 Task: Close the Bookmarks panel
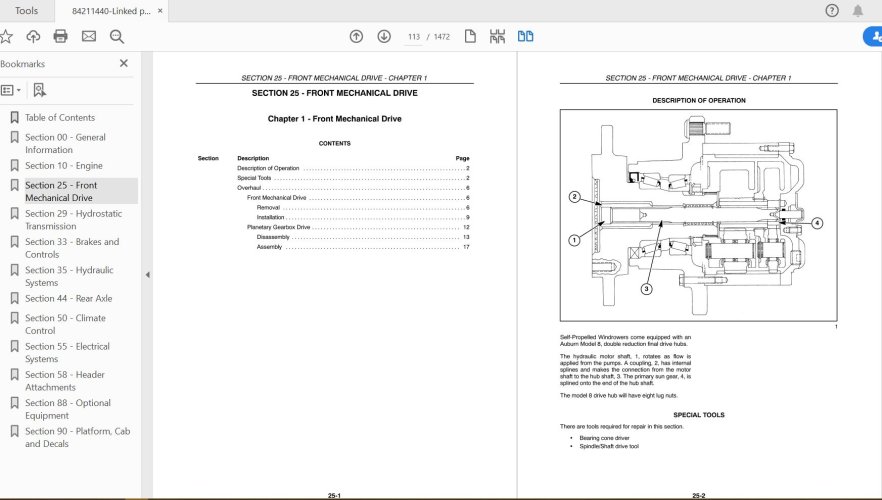124,64
